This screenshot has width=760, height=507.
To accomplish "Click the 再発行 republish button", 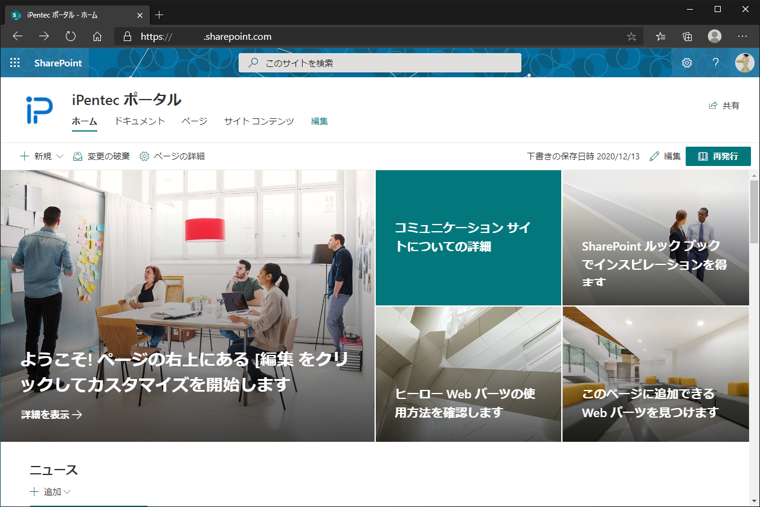I will tap(718, 156).
